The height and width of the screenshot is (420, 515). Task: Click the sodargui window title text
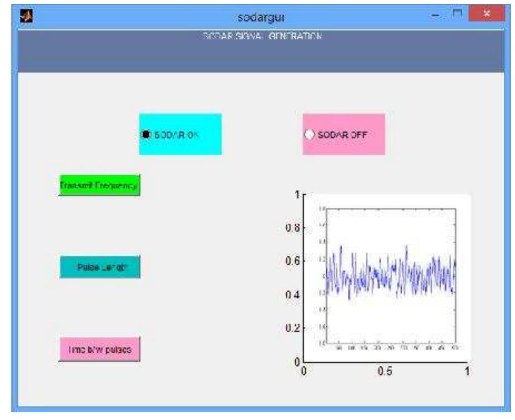[x=261, y=17]
